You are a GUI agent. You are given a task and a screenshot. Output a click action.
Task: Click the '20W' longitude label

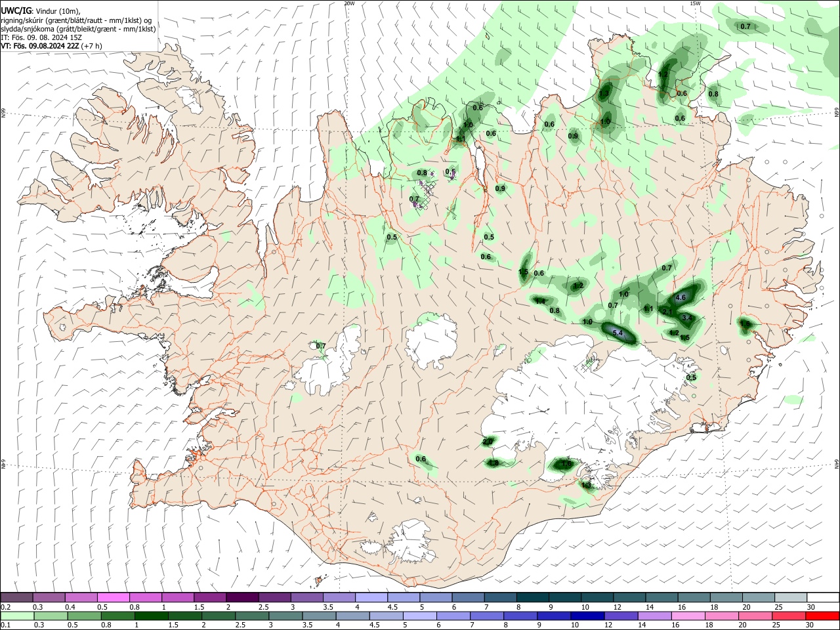coord(349,3)
